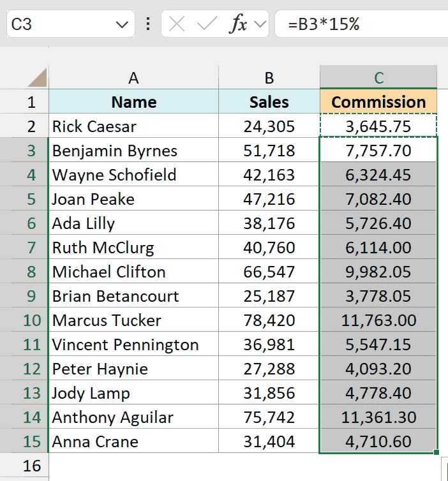
Task: Select the cell Benjamin Byrnes
Action: [x=133, y=151]
